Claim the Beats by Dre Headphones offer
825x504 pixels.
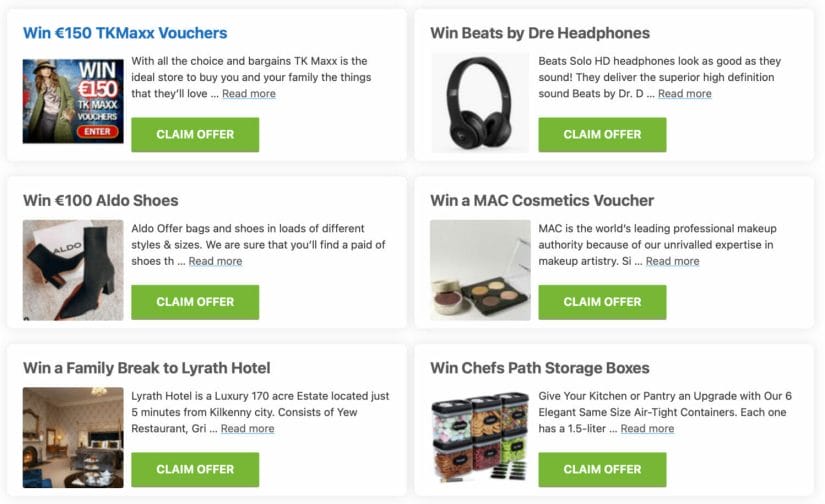[602, 135]
